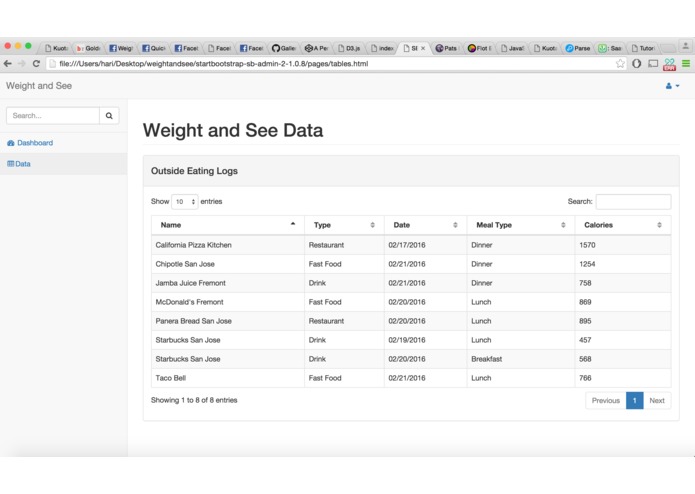Sort table by Date column
695x494 pixels.
(x=426, y=225)
